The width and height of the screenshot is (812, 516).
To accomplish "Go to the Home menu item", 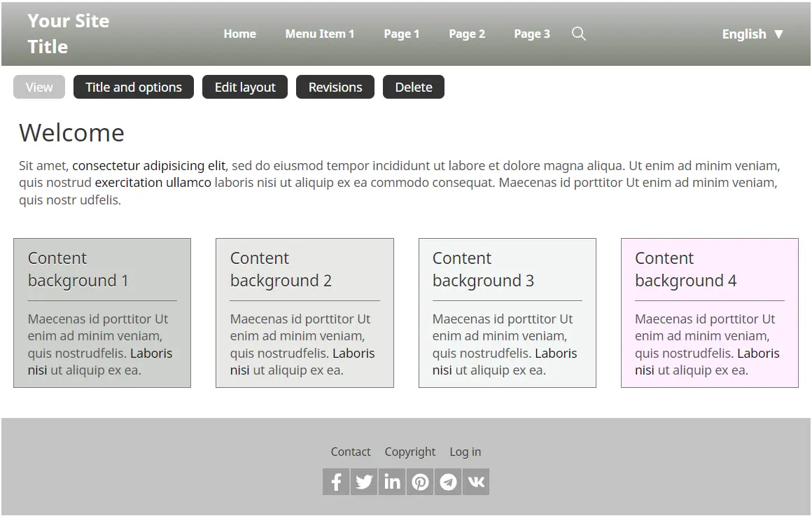I will 239,34.
